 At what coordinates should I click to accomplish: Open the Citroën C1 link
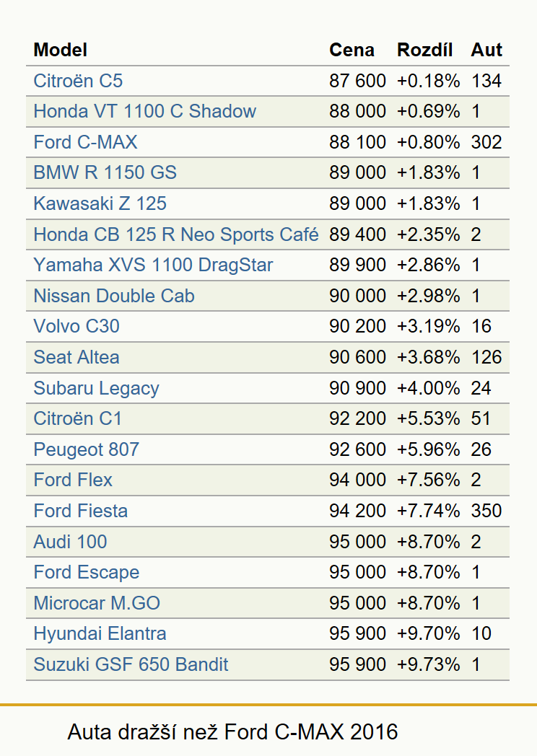click(x=77, y=418)
